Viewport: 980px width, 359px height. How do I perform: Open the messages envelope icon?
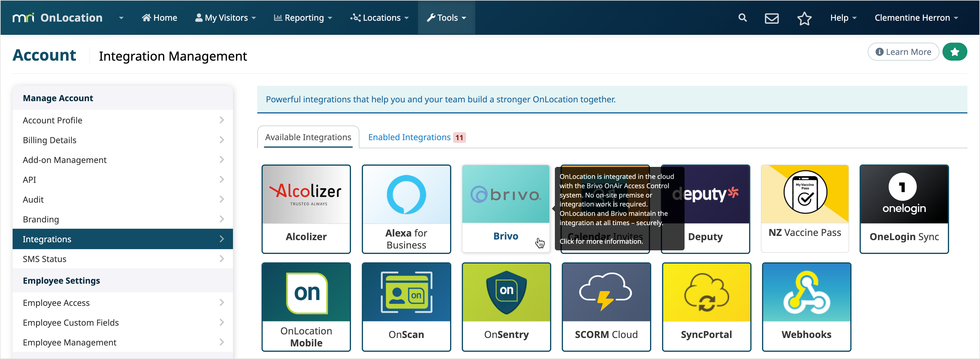click(x=772, y=18)
